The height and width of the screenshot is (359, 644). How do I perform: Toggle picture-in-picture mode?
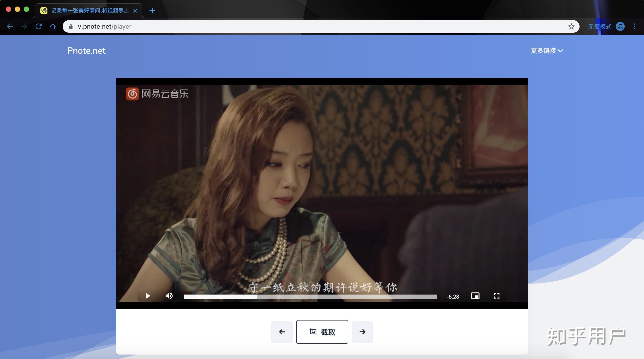click(475, 296)
